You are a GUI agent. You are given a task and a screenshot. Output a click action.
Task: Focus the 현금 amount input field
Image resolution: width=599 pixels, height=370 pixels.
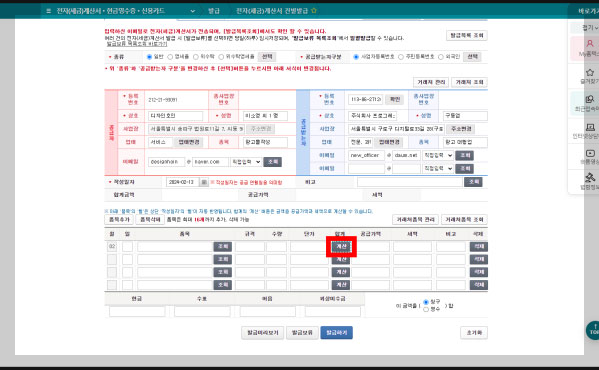coord(137,312)
